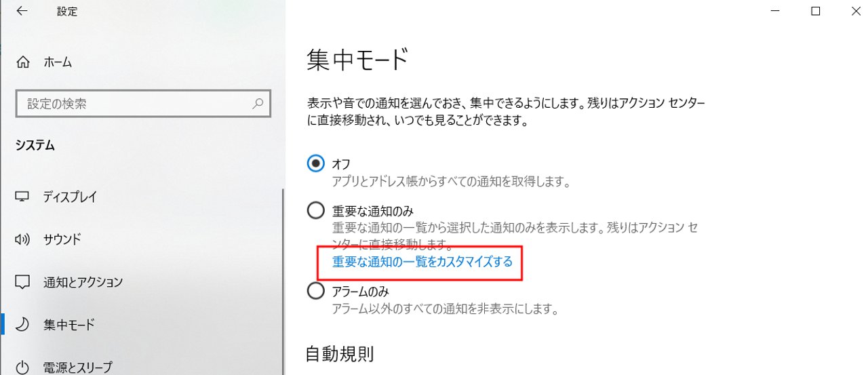868x375 pixels.
Task: Click the 集中モード moon icon
Action: [x=23, y=324]
